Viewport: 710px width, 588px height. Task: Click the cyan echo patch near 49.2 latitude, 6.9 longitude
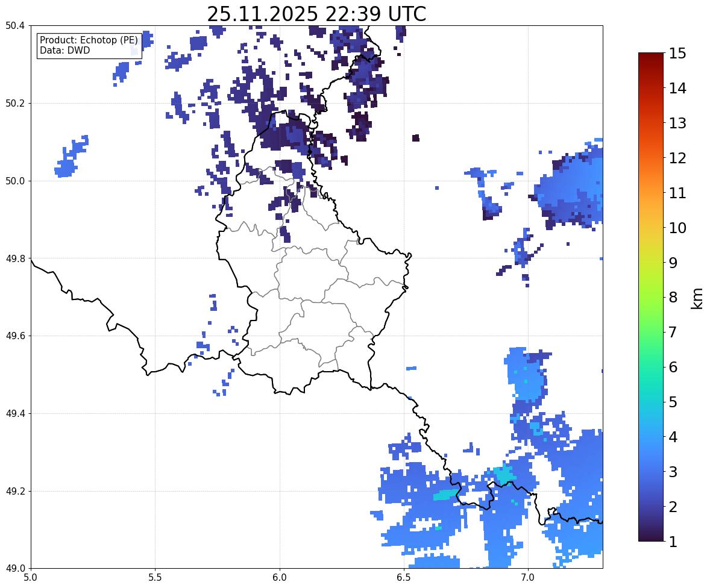(x=503, y=474)
